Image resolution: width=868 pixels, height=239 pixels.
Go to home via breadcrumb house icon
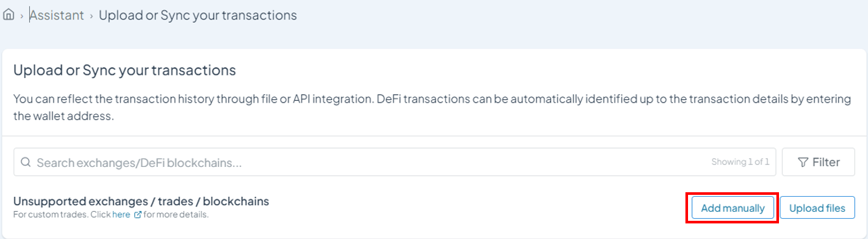pos(8,15)
